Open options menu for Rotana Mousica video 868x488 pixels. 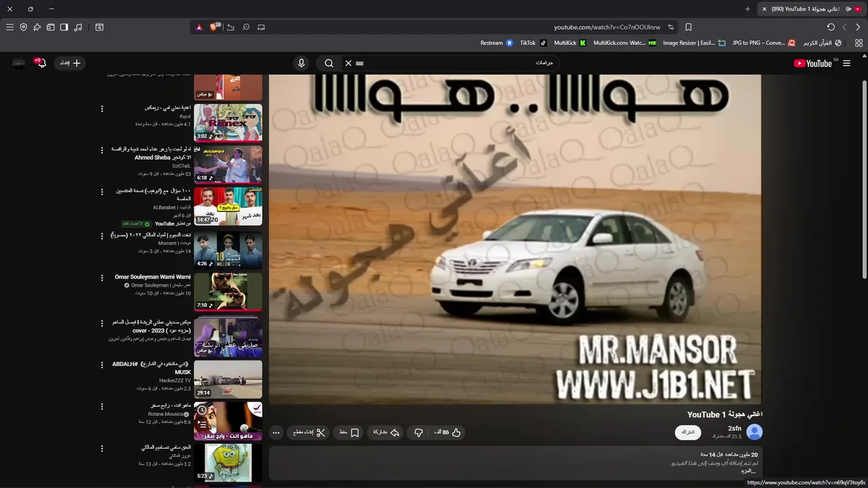[x=102, y=406]
